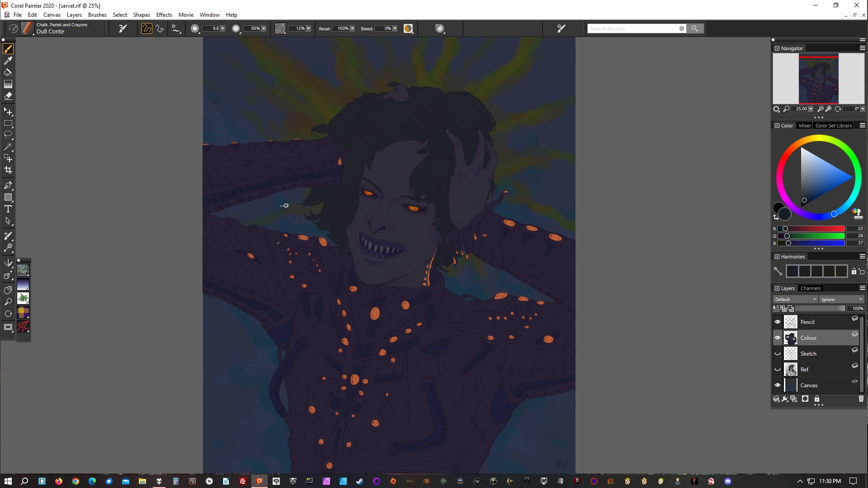Select the Dropper tool
The image size is (868, 488).
[x=8, y=61]
